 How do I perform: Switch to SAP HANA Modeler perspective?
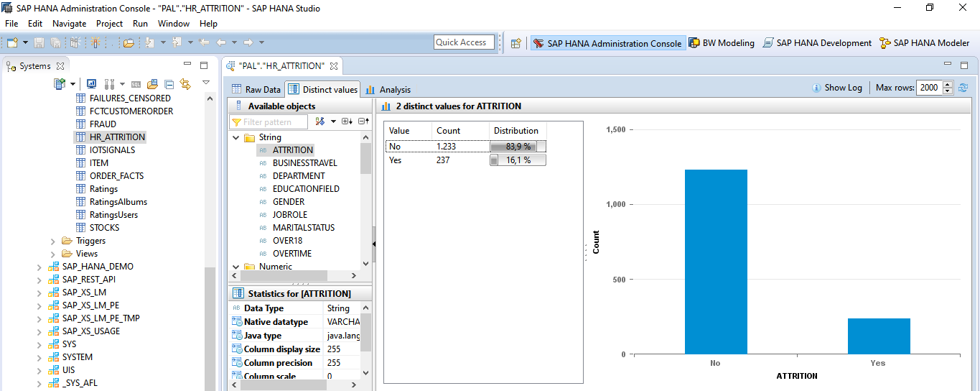924,43
